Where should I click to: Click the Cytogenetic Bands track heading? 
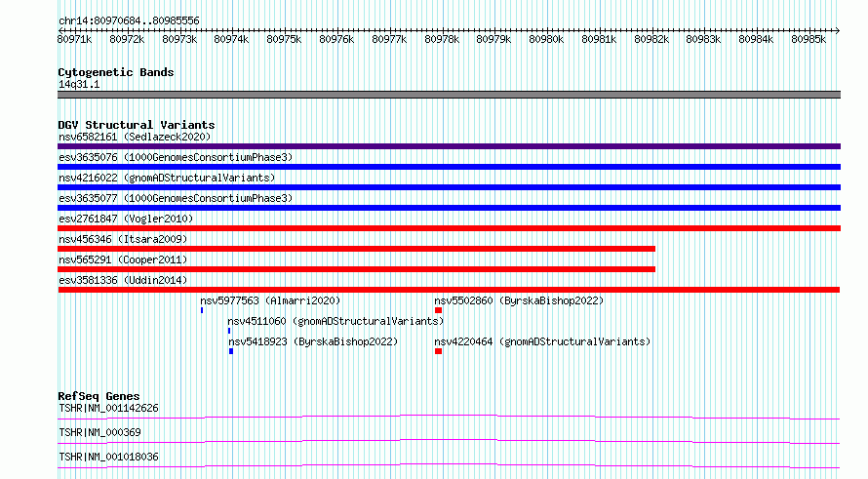pos(116,72)
